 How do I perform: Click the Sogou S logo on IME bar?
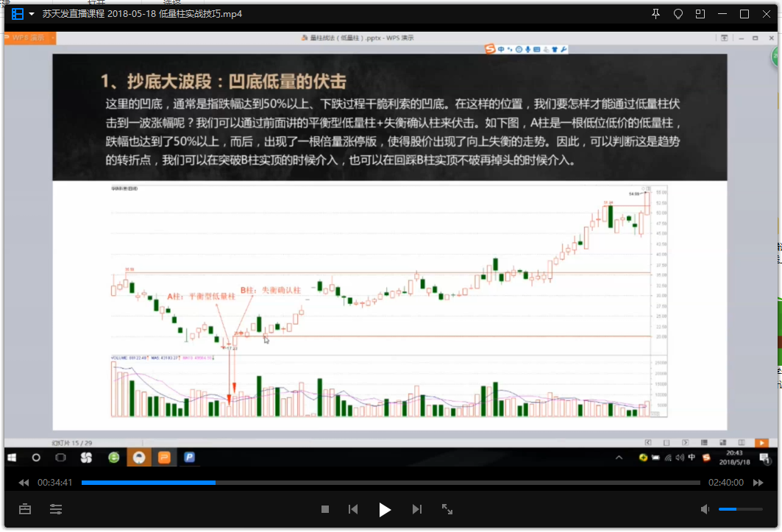pyautogui.click(x=490, y=49)
